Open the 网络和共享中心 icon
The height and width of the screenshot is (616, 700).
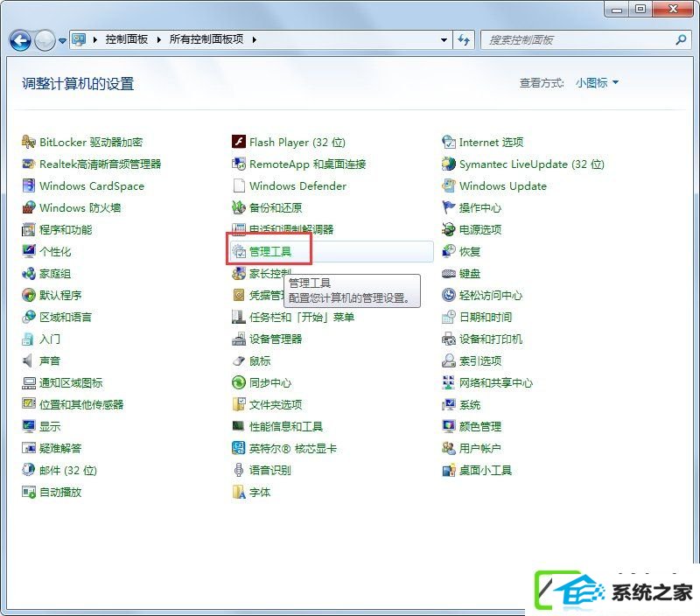449,382
